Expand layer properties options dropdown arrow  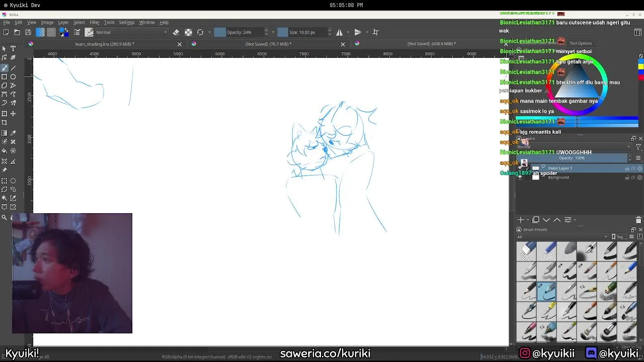coord(575,220)
